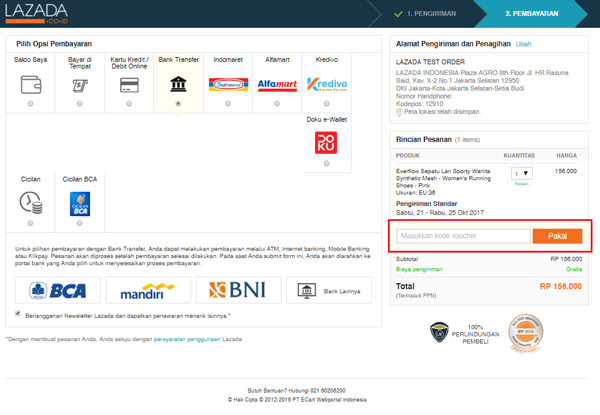Image resolution: width=600 pixels, height=415 pixels.
Task: Click the Pakai voucher button
Action: tap(558, 236)
